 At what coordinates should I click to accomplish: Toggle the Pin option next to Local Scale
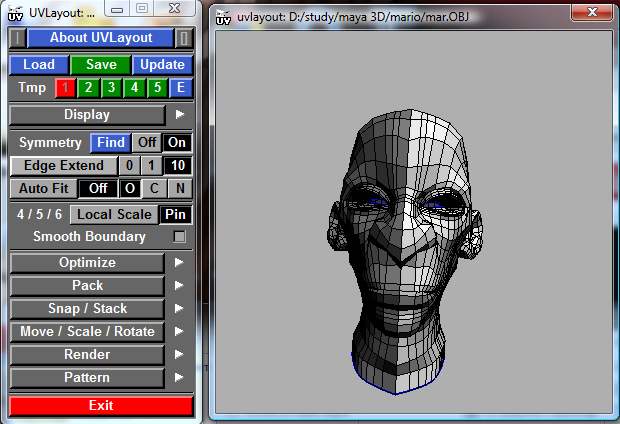pyautogui.click(x=176, y=214)
